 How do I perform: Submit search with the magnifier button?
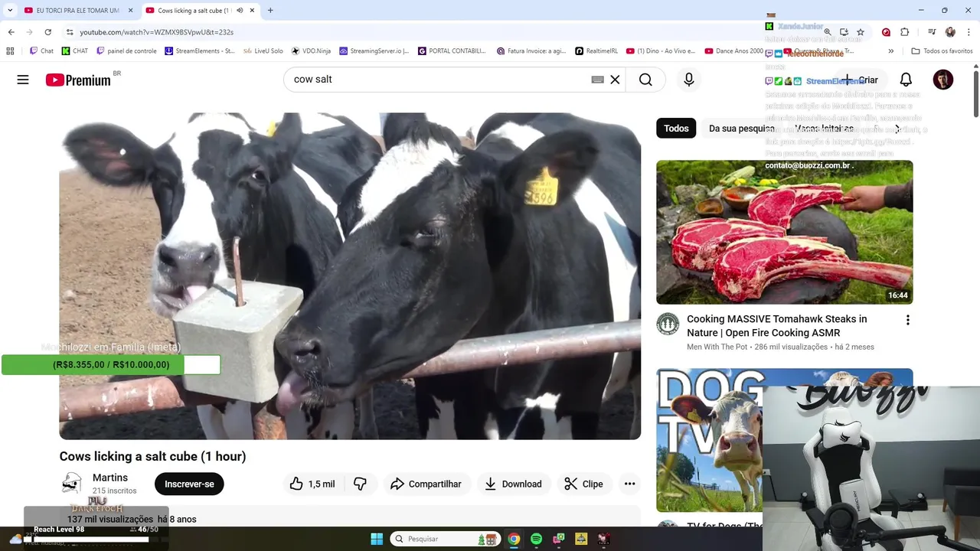tap(645, 80)
